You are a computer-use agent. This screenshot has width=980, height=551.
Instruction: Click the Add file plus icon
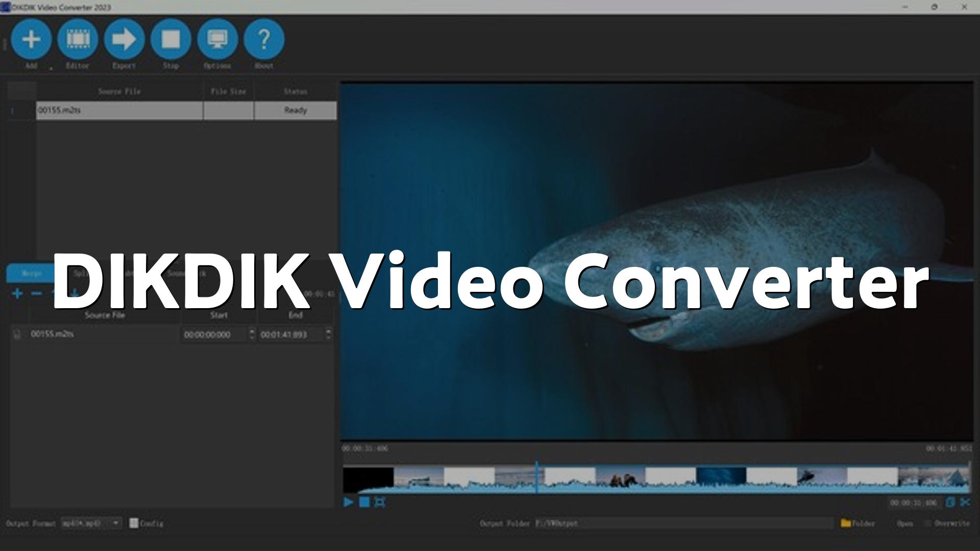pos(31,39)
